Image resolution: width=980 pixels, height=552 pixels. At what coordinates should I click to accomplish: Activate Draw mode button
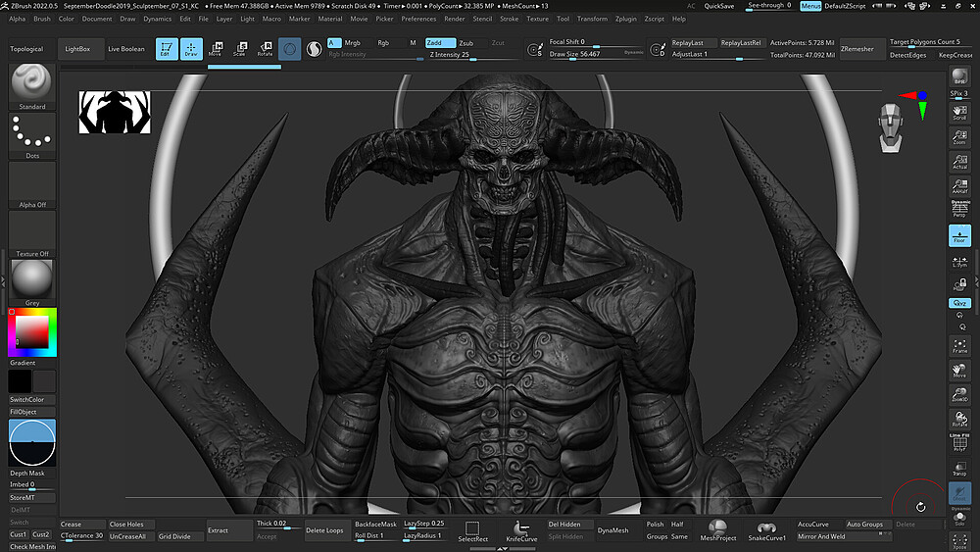(x=191, y=49)
